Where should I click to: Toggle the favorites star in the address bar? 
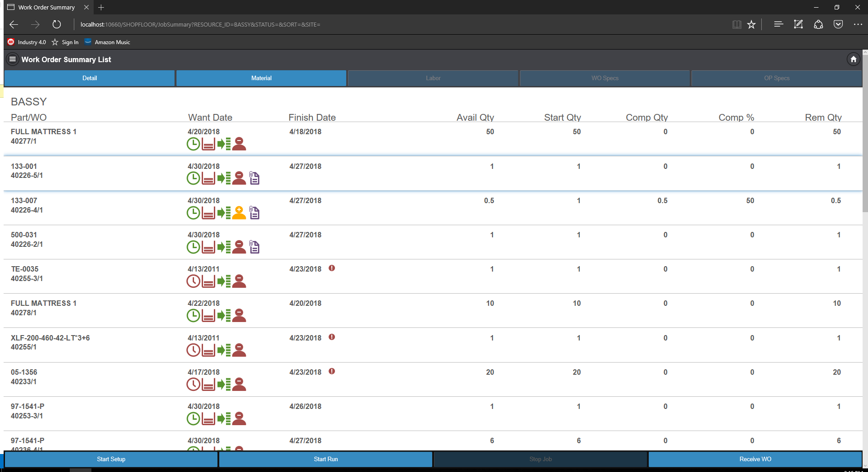(x=751, y=24)
